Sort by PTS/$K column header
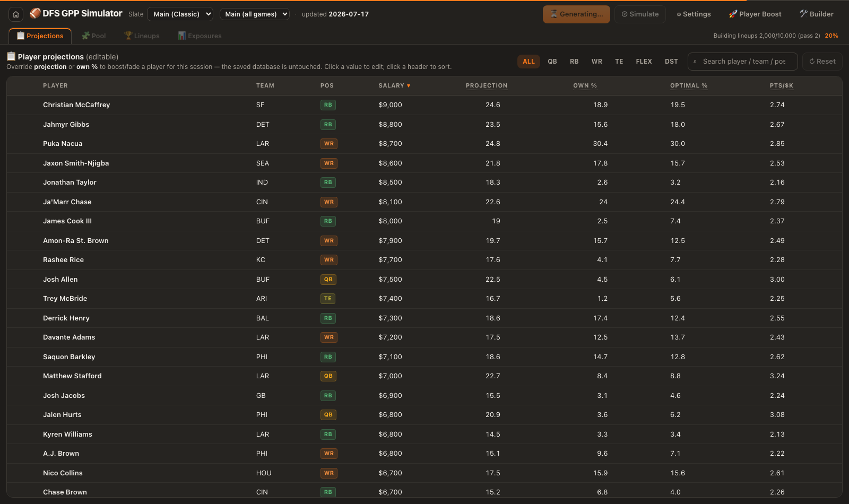849x504 pixels. [x=782, y=85]
